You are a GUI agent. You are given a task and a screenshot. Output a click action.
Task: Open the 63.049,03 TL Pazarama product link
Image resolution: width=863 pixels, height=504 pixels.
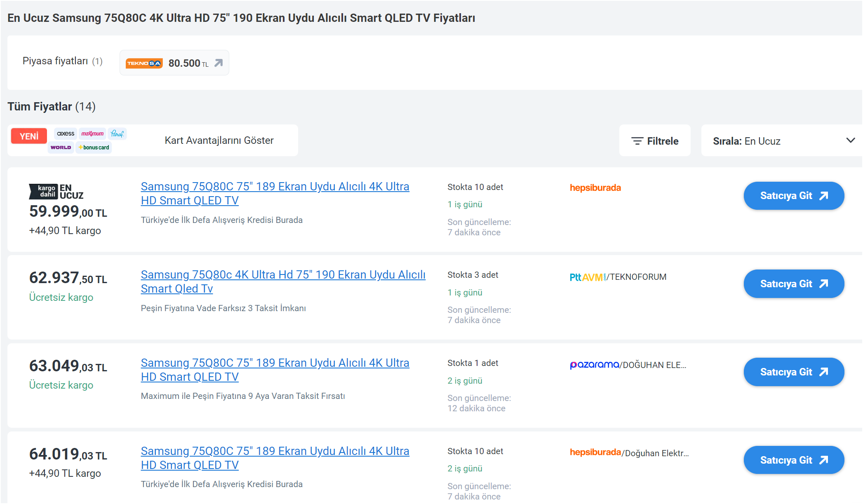(275, 370)
